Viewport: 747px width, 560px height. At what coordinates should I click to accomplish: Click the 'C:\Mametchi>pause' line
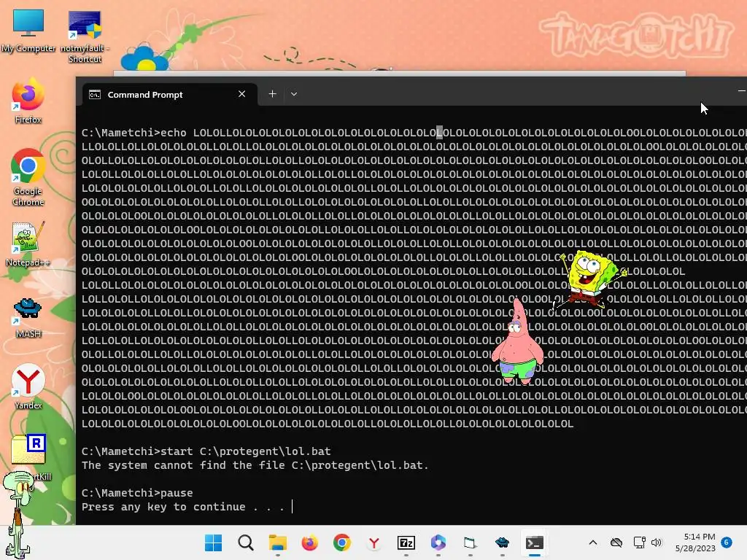click(x=137, y=493)
